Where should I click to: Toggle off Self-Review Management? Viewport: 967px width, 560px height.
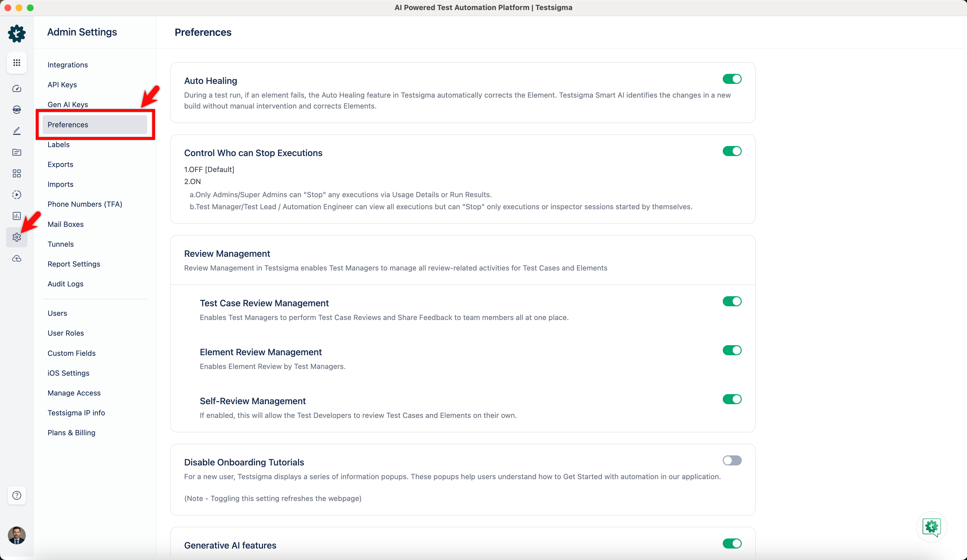(x=732, y=399)
